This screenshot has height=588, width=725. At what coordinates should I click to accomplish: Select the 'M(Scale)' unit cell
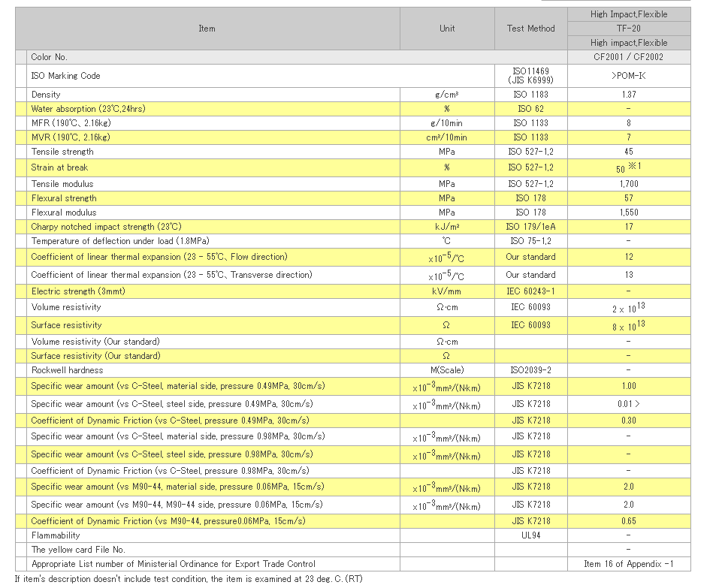(x=447, y=371)
